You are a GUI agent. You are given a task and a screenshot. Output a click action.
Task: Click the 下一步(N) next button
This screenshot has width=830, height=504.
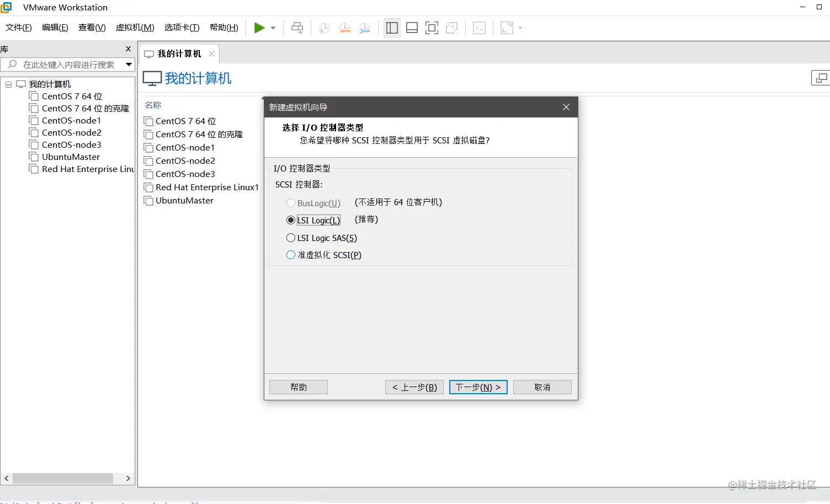(478, 387)
